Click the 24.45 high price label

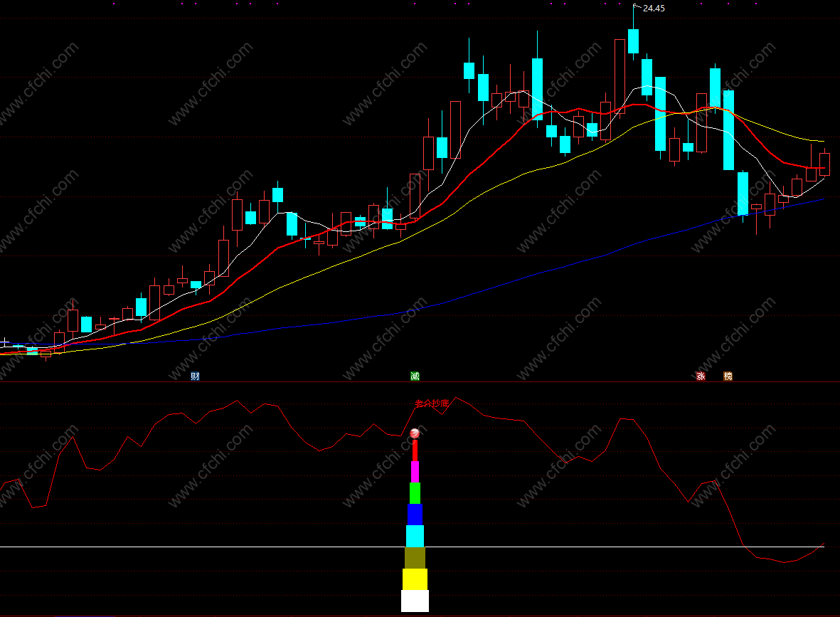point(654,8)
